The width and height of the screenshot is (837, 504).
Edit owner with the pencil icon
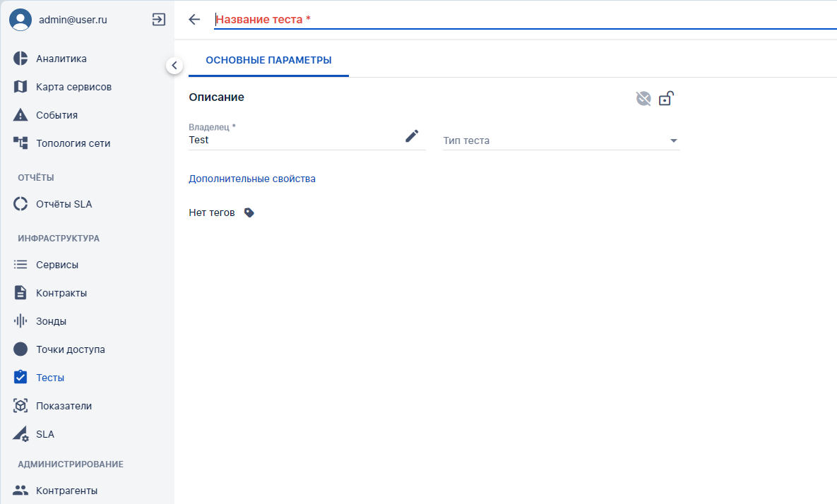click(x=412, y=136)
